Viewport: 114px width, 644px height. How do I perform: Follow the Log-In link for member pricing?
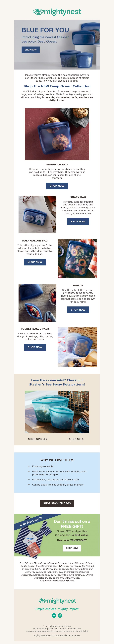point(47,626)
